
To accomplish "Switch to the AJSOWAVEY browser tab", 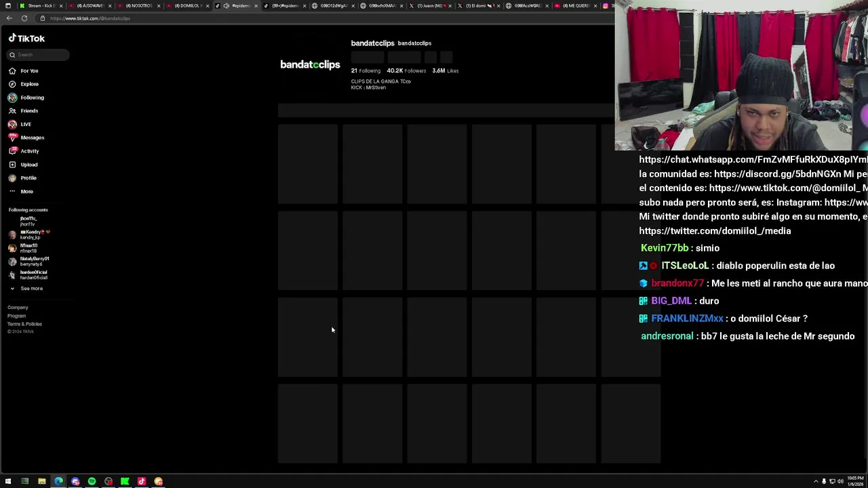I will click(x=92, y=5).
